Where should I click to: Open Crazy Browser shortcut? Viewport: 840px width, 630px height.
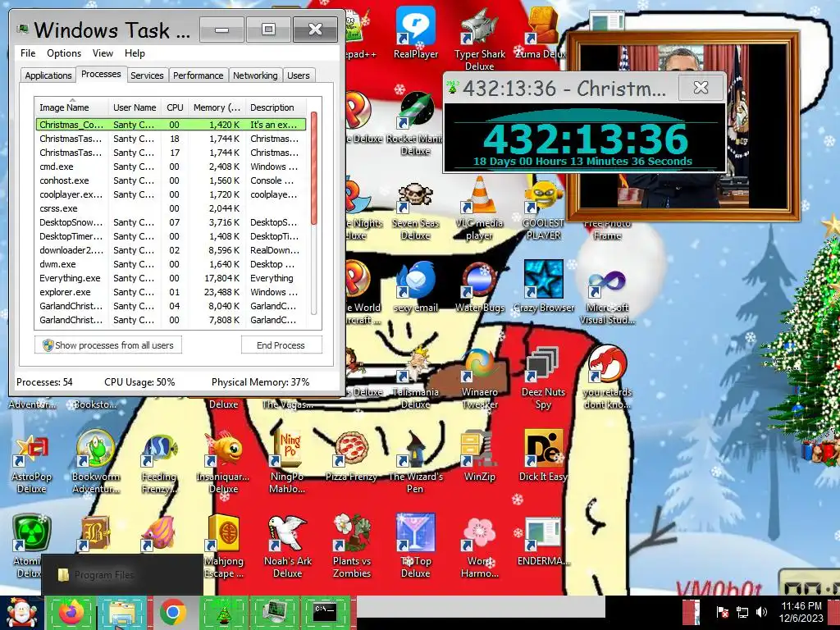pyautogui.click(x=543, y=286)
